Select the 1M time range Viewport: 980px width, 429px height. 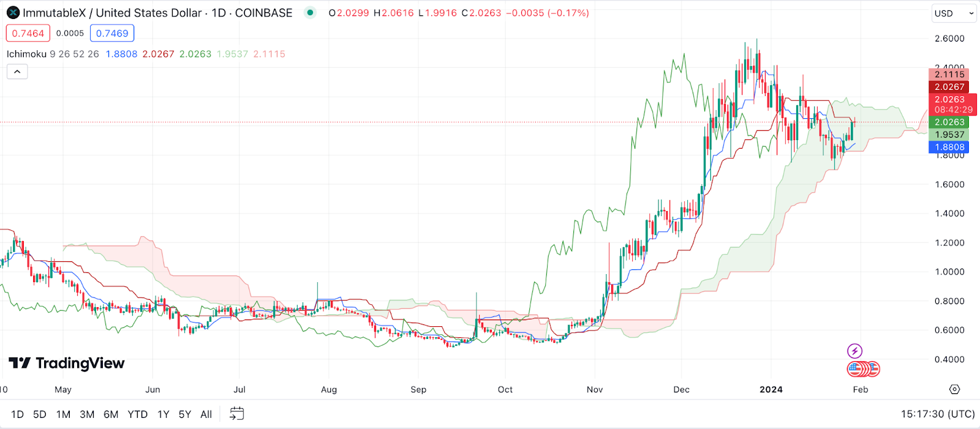click(63, 414)
